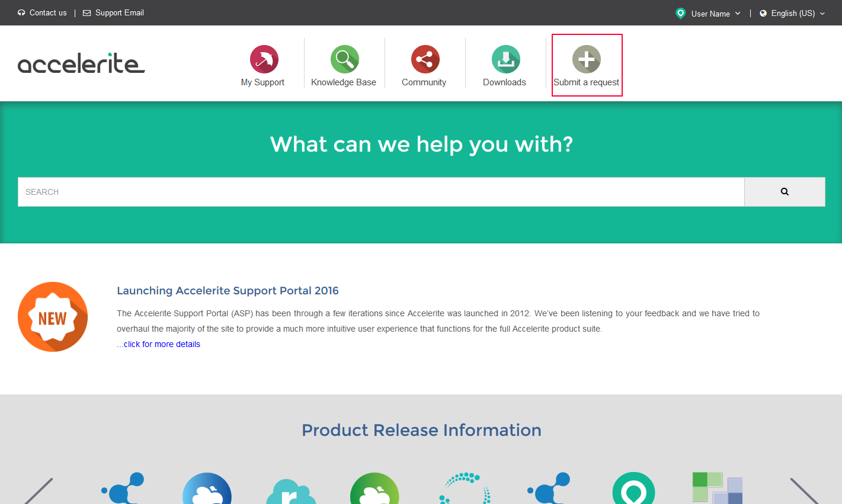Go to the Community share icon

(425, 59)
